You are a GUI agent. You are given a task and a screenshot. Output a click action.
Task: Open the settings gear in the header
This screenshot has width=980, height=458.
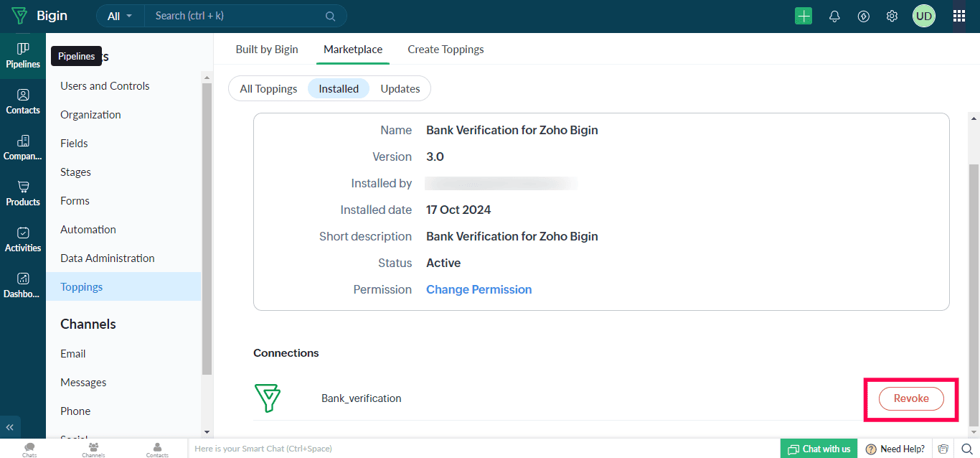coord(892,16)
